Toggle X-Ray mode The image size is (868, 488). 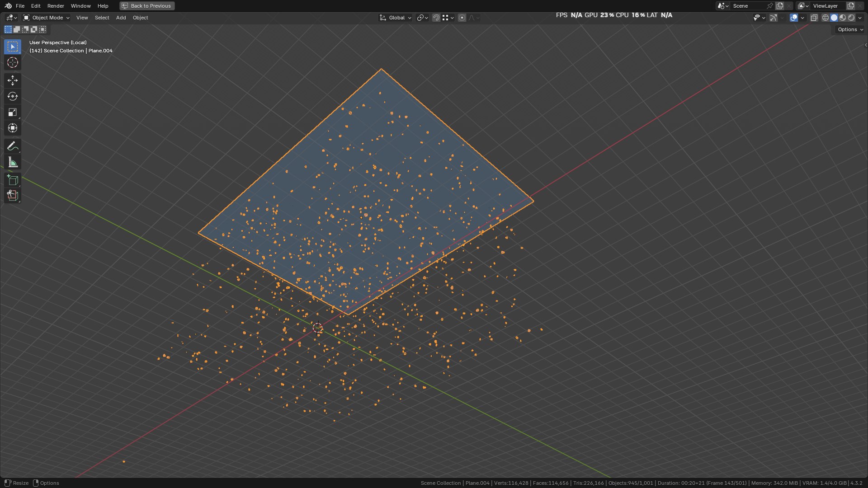tap(814, 18)
